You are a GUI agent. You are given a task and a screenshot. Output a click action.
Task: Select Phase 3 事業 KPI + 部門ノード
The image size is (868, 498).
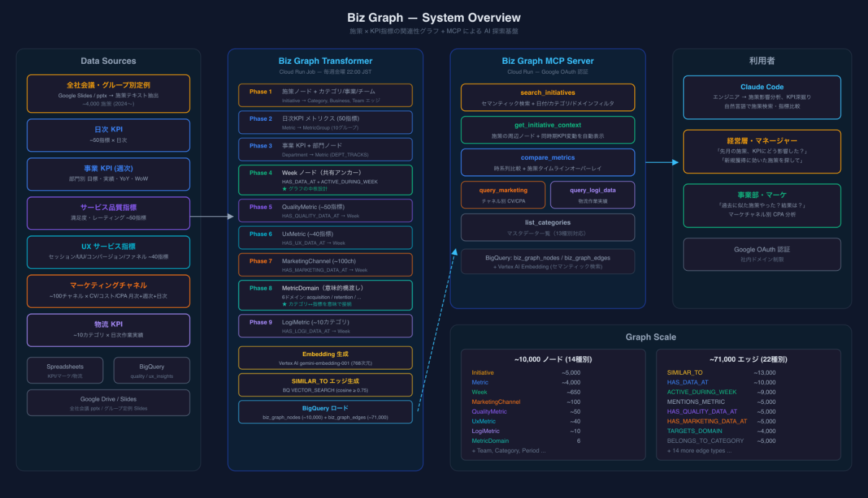click(325, 150)
